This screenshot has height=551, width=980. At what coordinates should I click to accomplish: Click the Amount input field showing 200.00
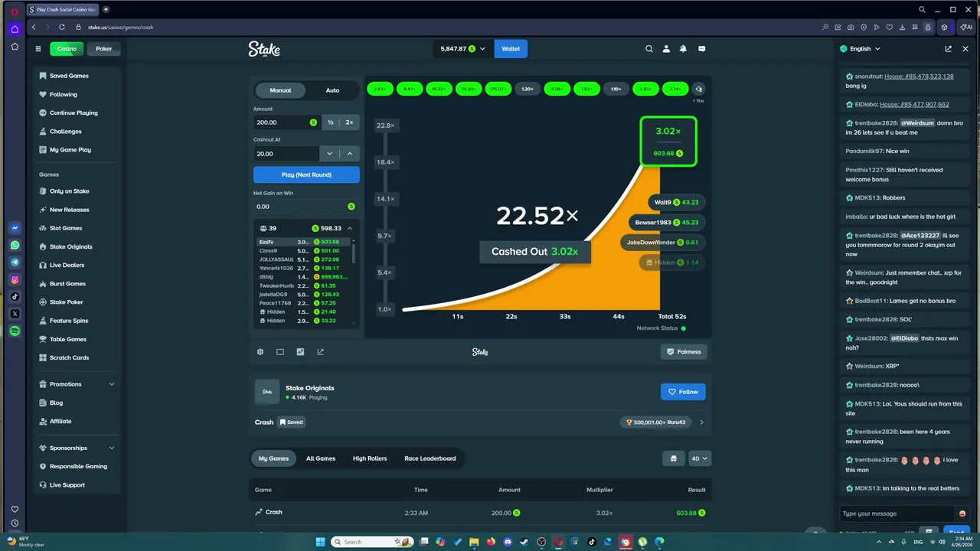(x=287, y=122)
